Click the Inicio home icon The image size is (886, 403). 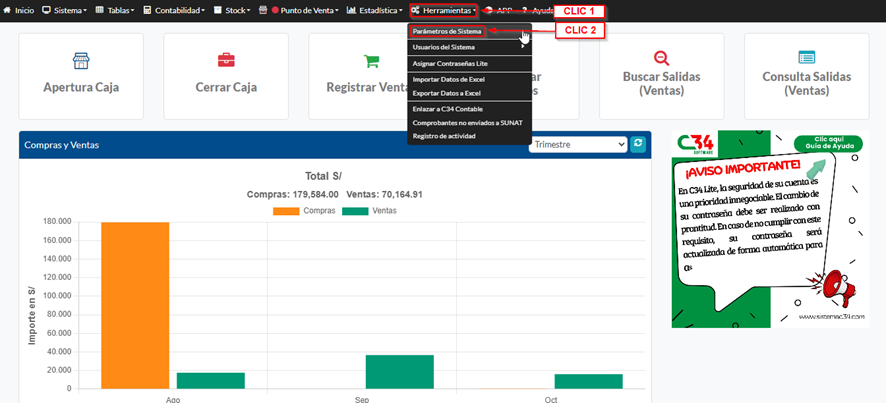[x=9, y=10]
